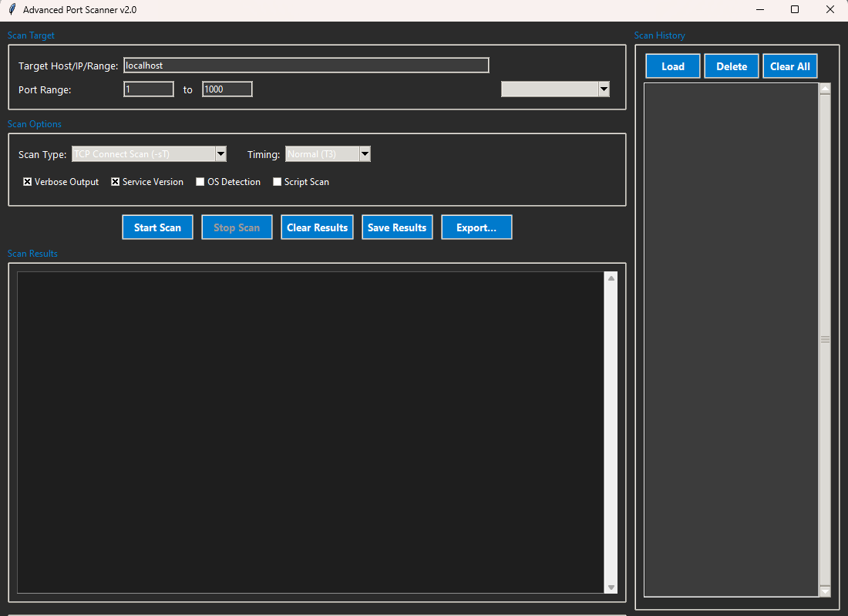This screenshot has width=848, height=616.
Task: Expand the Timing dropdown
Action: 365,154
